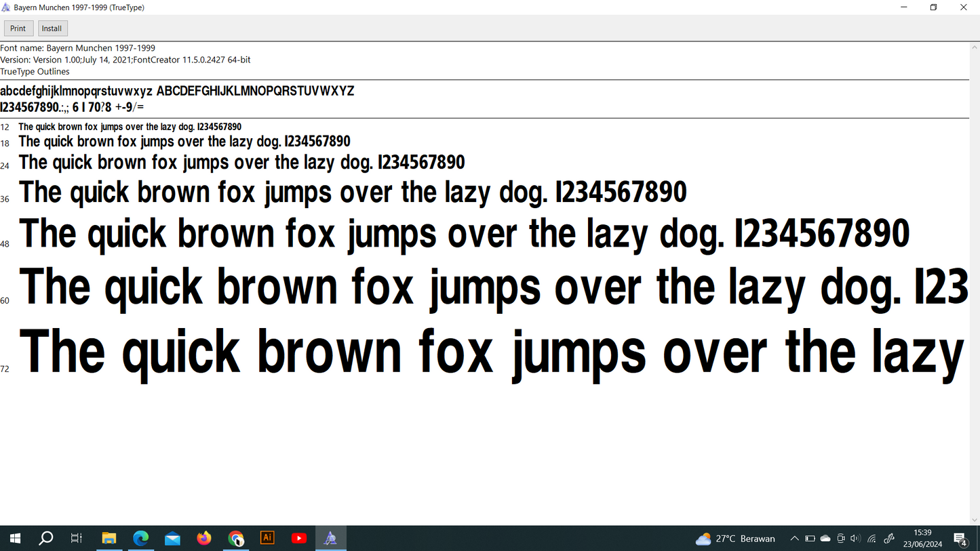This screenshot has height=551, width=980.
Task: Open YouTube app in taskbar
Action: pyautogui.click(x=299, y=539)
